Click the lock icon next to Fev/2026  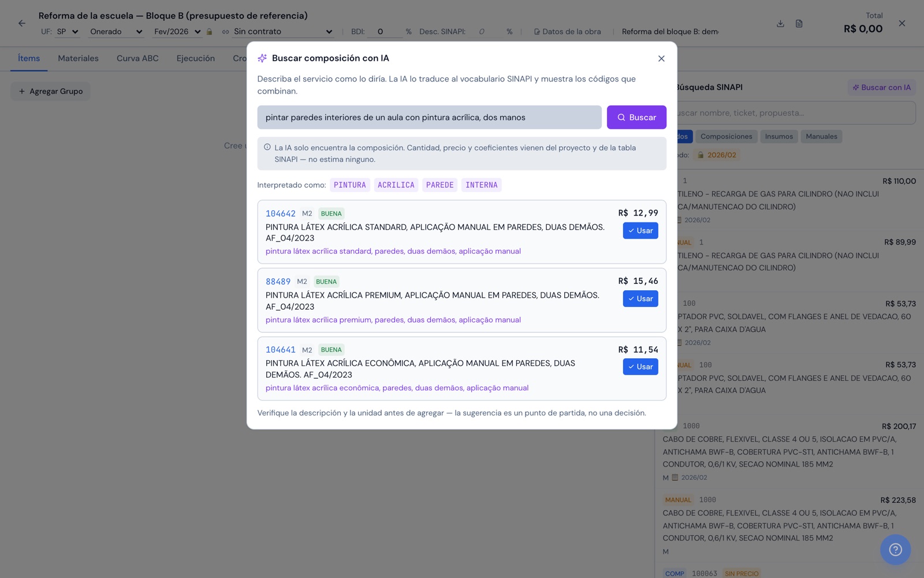(x=210, y=32)
